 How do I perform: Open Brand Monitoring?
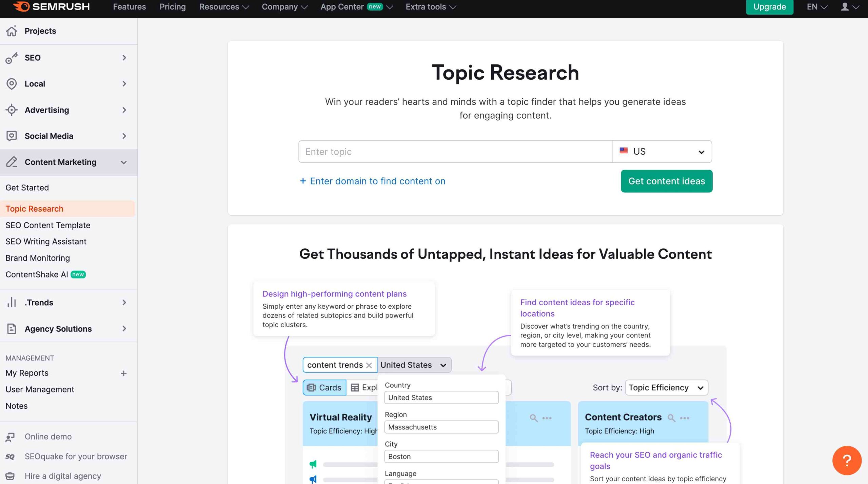click(38, 258)
